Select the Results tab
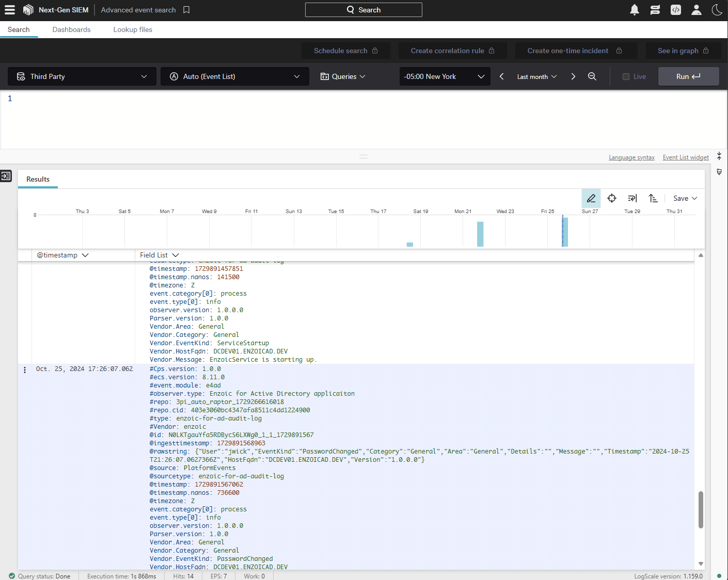 coord(38,179)
